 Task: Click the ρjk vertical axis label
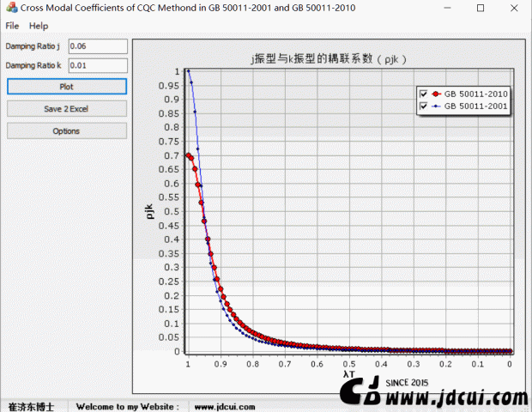[x=149, y=210]
